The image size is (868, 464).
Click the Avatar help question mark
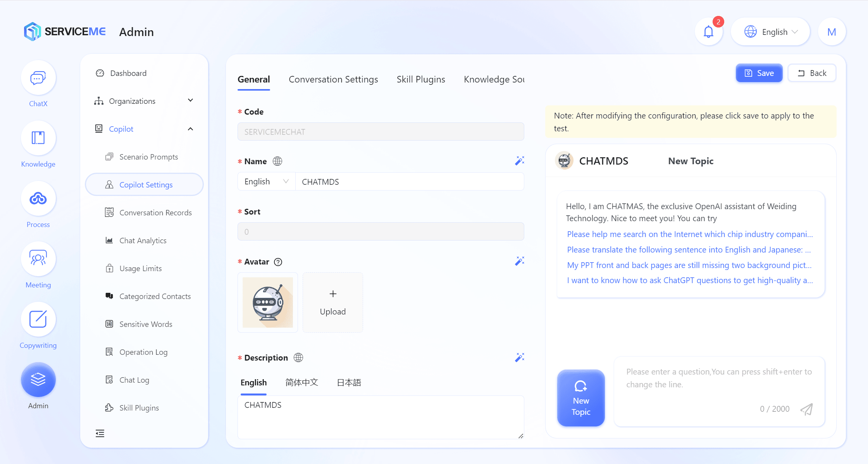(x=278, y=262)
